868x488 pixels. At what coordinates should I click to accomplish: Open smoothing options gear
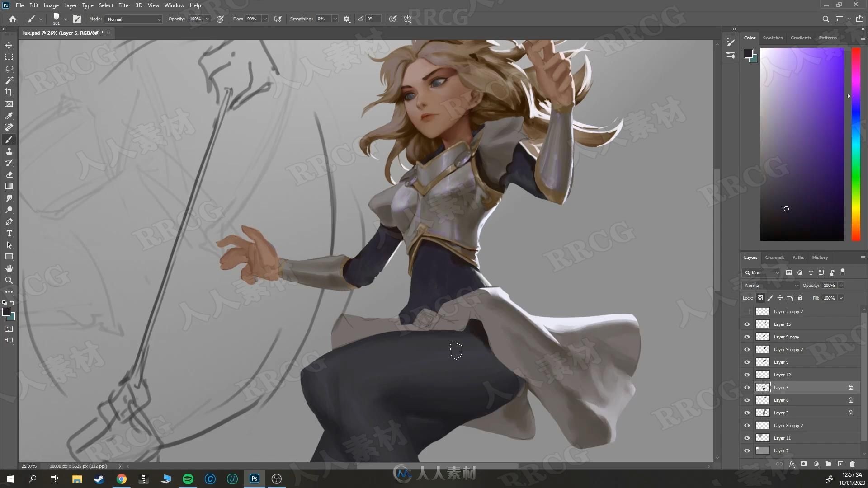click(x=347, y=19)
